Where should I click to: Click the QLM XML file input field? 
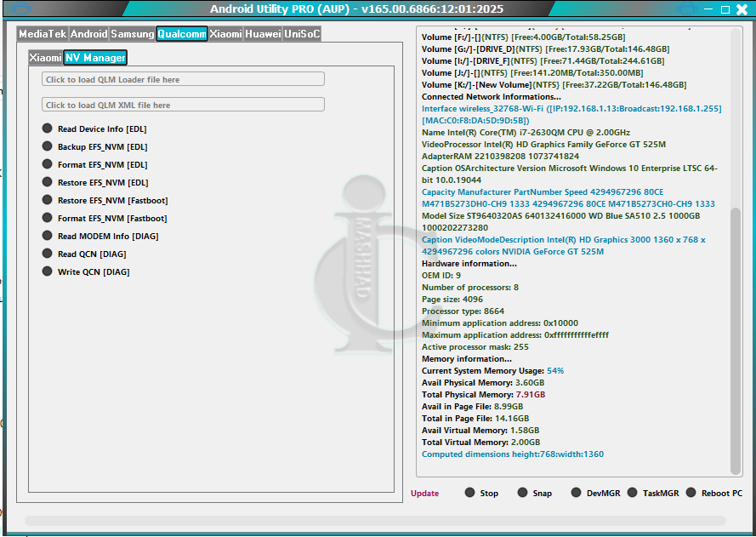tap(183, 105)
